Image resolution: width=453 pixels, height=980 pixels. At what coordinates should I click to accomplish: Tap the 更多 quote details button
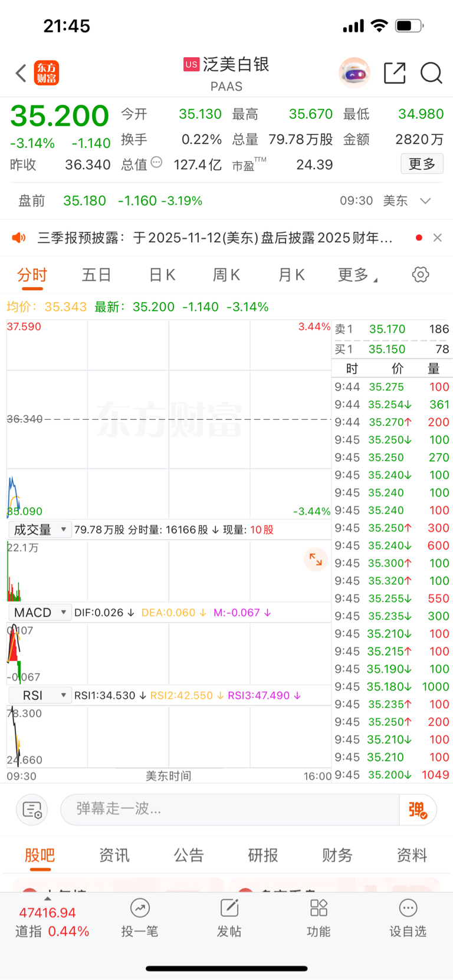(x=422, y=164)
